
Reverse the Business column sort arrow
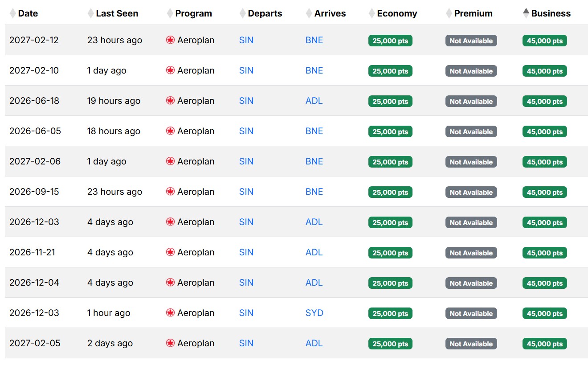(526, 13)
